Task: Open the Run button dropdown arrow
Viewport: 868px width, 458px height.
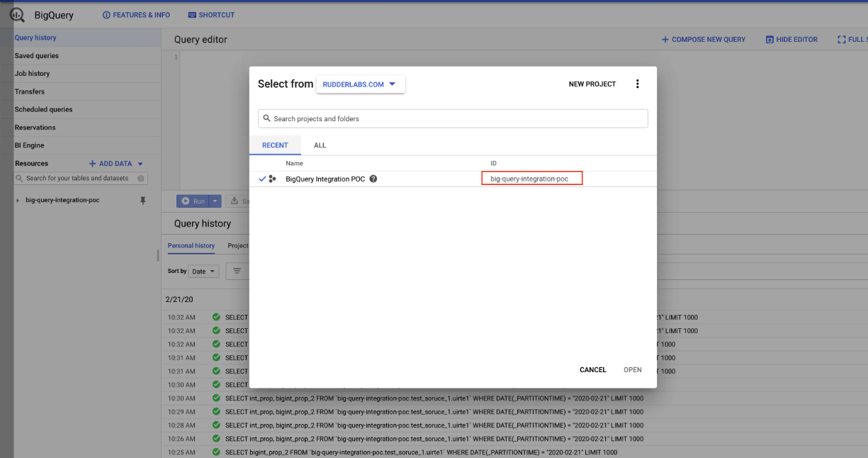Action: [215, 201]
